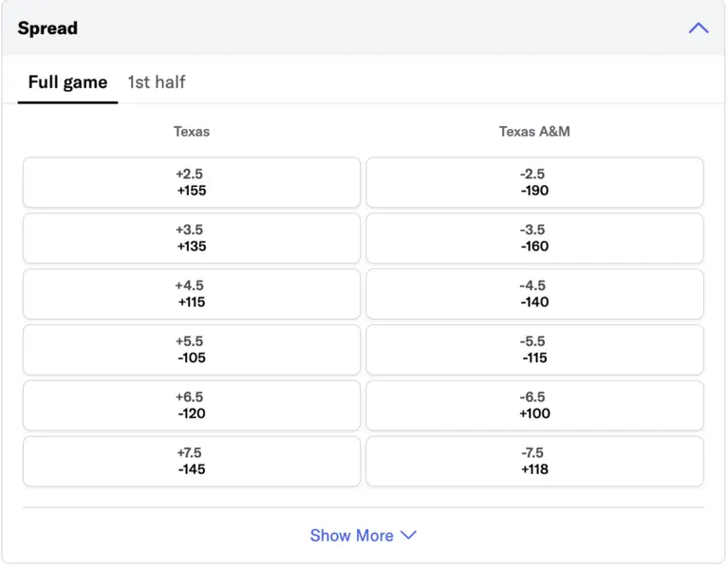Collapse the Spread section chevron
The height and width of the screenshot is (569, 728).
699,28
